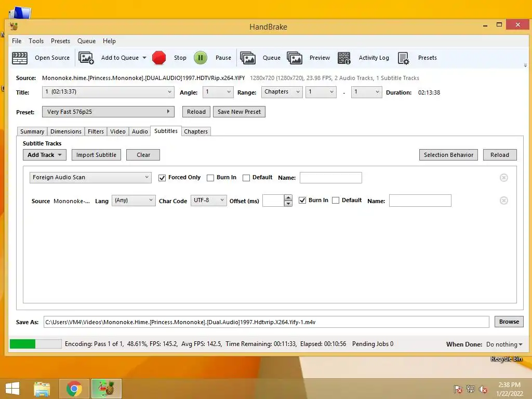Click the Foreign Audio Scan Name field

331,178
